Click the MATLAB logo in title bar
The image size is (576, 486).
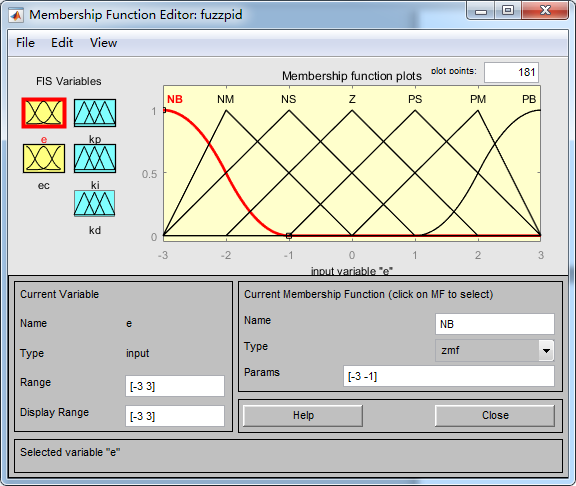pos(16,15)
